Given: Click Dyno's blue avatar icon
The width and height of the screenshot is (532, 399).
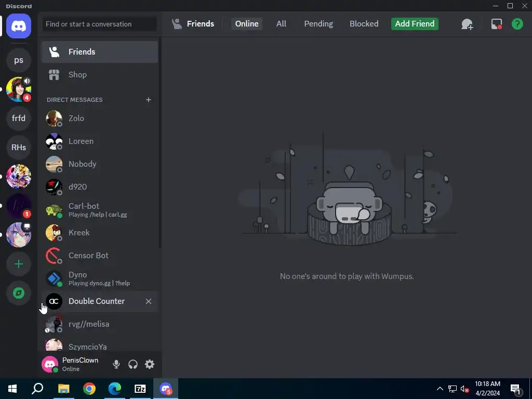Looking at the screenshot, I should pyautogui.click(x=54, y=278).
